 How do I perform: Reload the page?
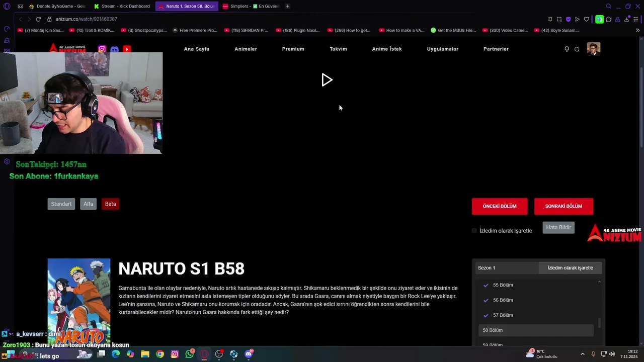(38, 19)
